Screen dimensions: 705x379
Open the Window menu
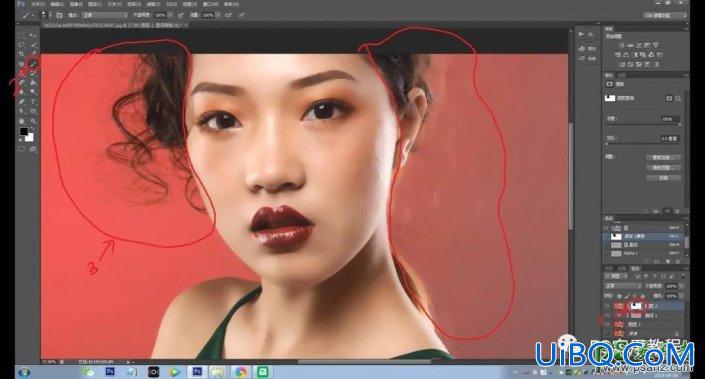pyautogui.click(x=212, y=4)
